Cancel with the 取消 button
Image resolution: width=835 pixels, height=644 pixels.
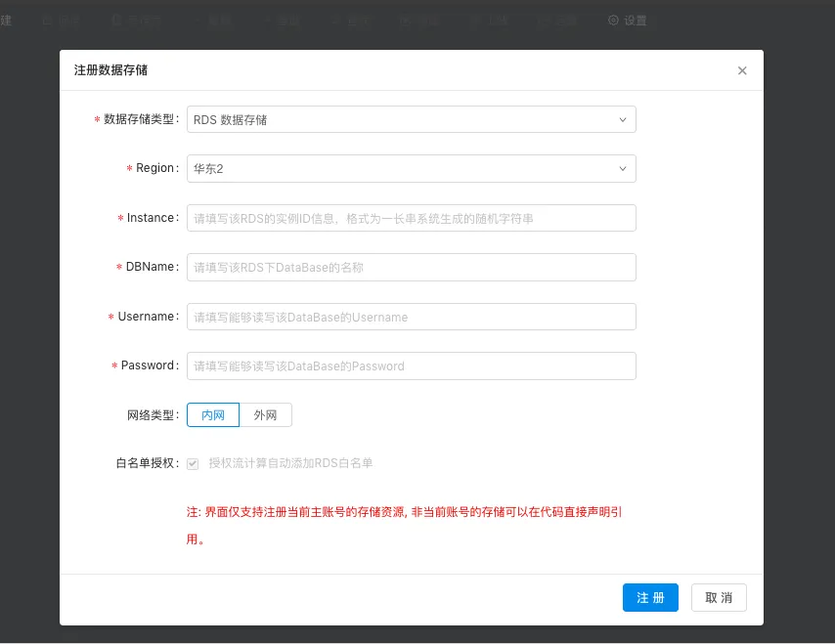(x=719, y=598)
